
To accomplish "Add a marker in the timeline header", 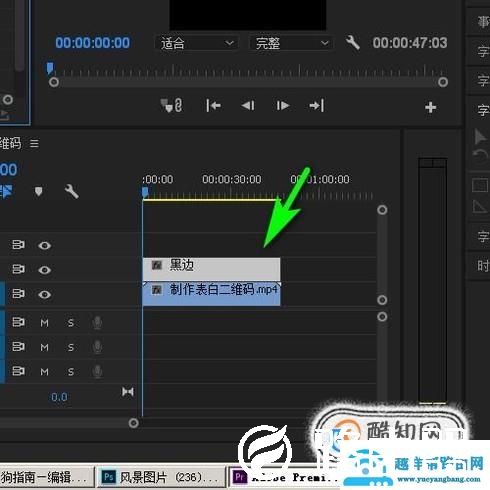I will [39, 191].
